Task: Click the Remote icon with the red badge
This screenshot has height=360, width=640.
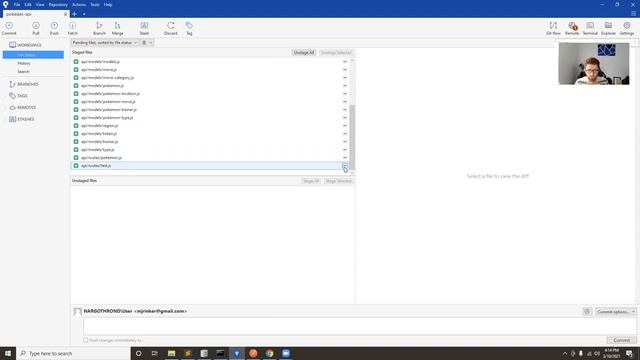Action: (572, 28)
